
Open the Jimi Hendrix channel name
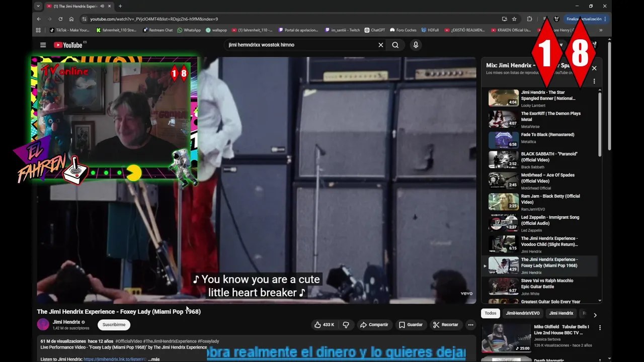[66, 322]
